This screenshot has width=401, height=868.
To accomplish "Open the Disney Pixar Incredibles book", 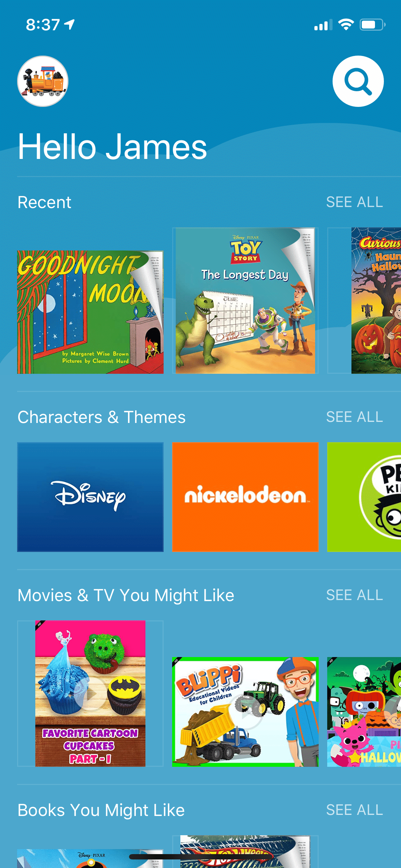I will click(91, 858).
